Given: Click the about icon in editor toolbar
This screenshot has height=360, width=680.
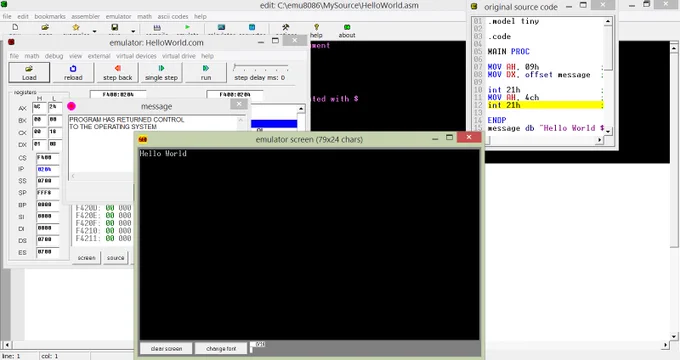Looking at the screenshot, I should click(x=347, y=27).
